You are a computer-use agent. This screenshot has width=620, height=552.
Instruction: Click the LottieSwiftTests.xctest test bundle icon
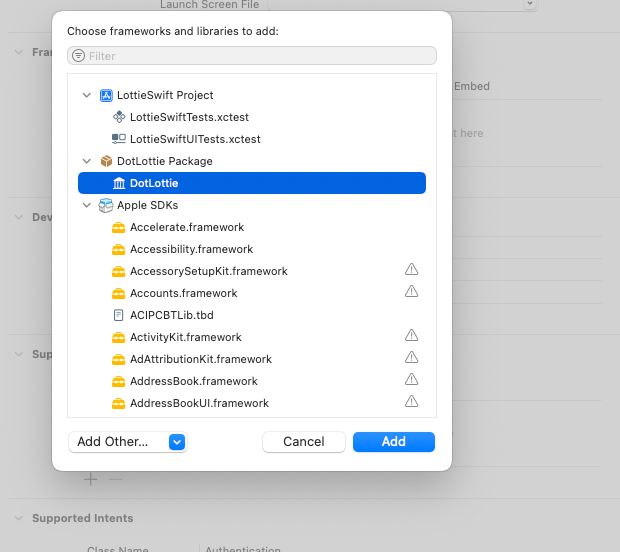coord(119,117)
